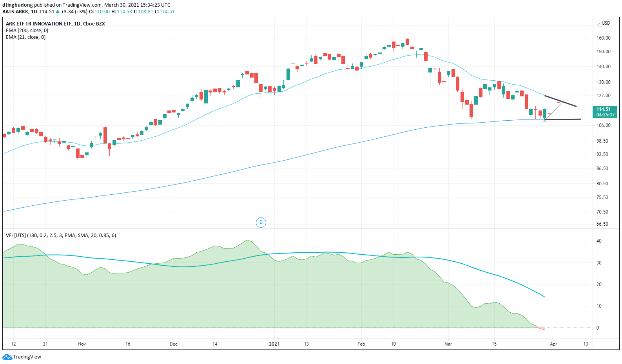Click the close value C:114.51

[165, 12]
